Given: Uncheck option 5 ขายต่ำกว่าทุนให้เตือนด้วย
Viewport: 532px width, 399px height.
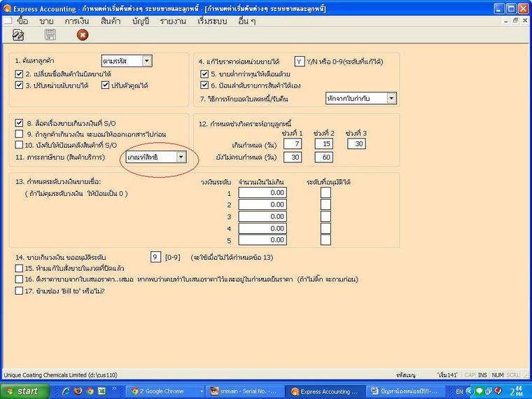Looking at the screenshot, I should click(x=204, y=73).
